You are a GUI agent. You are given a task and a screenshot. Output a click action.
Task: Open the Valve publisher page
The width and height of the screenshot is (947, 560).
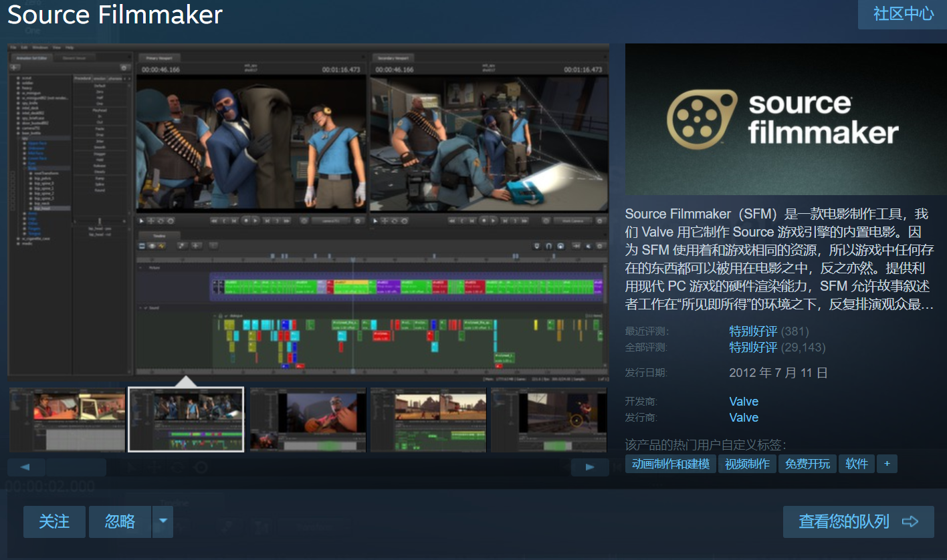click(x=744, y=417)
